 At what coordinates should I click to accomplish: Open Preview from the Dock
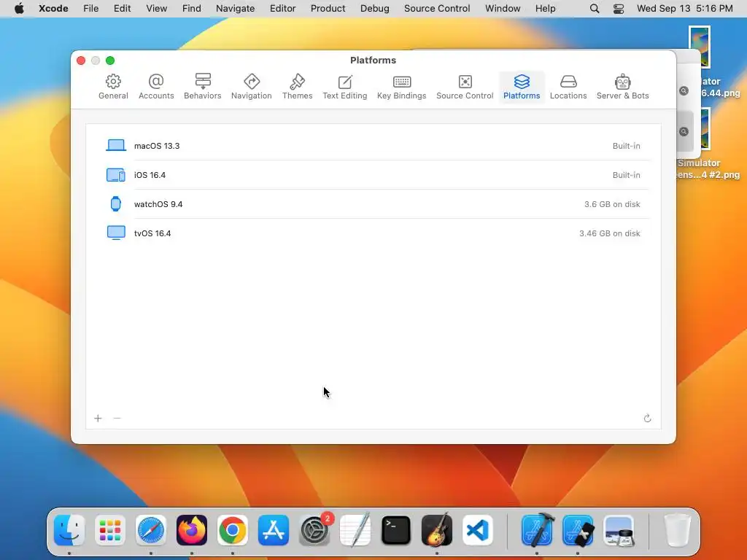(x=619, y=530)
